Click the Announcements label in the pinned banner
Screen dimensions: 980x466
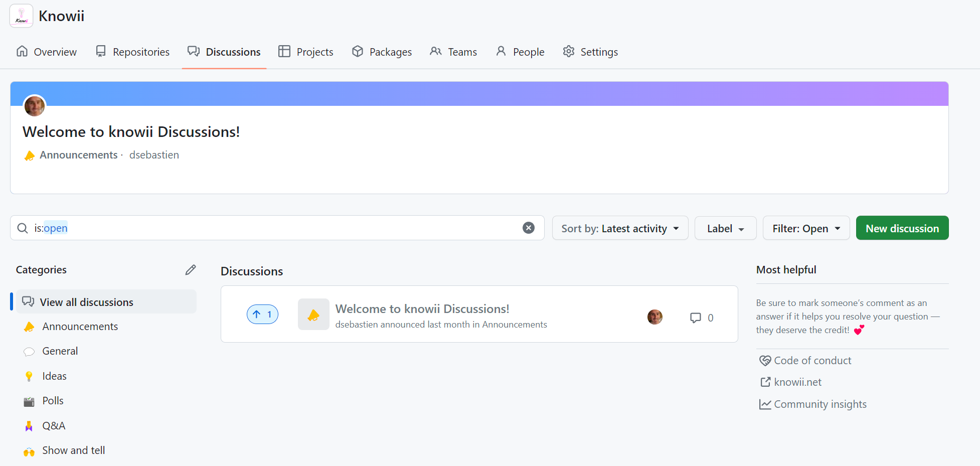[x=79, y=155]
